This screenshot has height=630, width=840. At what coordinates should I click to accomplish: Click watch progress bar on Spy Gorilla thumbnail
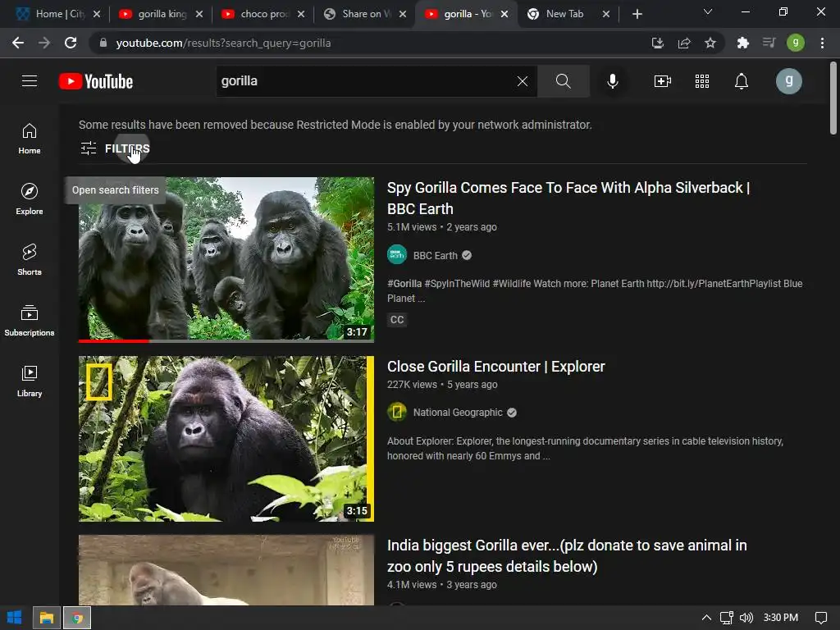pyautogui.click(x=226, y=340)
